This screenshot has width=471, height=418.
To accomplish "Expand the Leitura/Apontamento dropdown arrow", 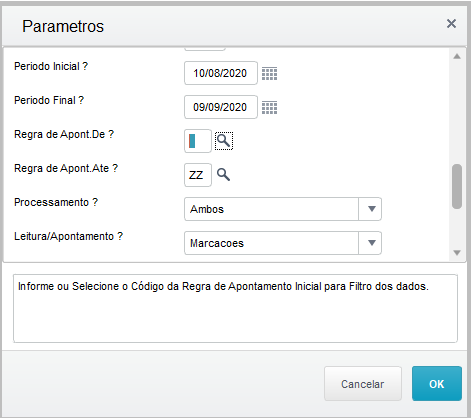I will [x=371, y=243].
